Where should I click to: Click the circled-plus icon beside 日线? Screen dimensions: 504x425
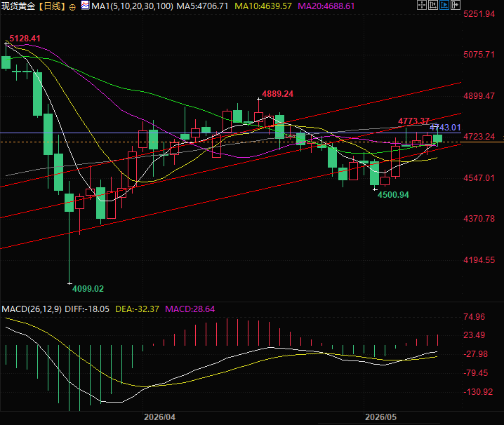tap(72, 7)
